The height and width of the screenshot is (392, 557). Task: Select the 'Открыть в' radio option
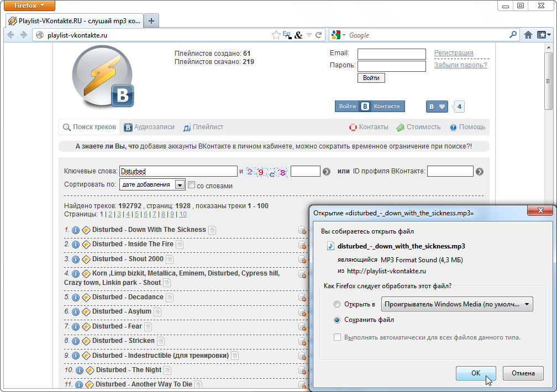[x=337, y=304]
